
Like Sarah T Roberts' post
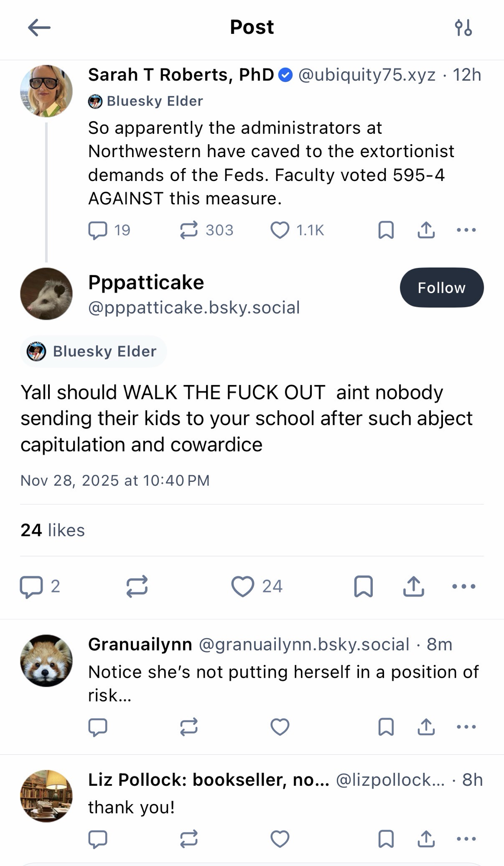[x=280, y=230]
